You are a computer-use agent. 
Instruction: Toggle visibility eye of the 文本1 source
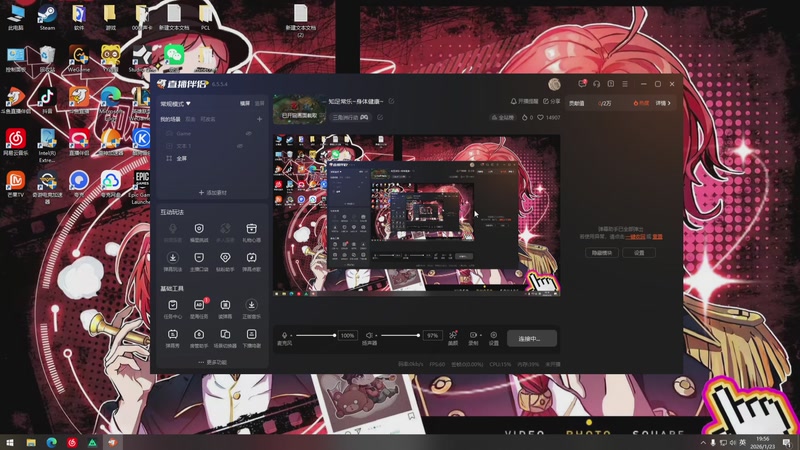[239, 146]
